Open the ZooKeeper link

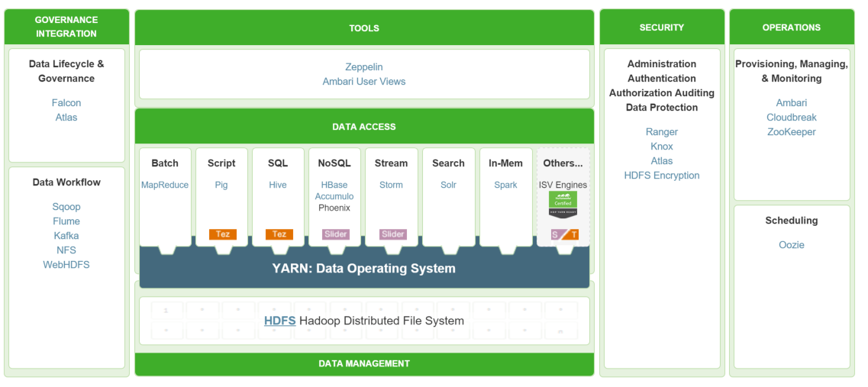click(x=792, y=132)
